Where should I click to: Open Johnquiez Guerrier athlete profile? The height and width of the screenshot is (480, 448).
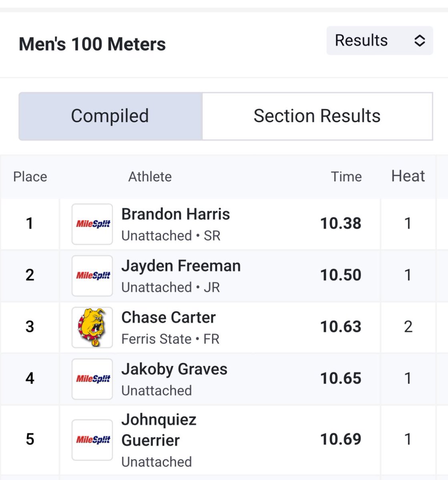pyautogui.click(x=159, y=430)
